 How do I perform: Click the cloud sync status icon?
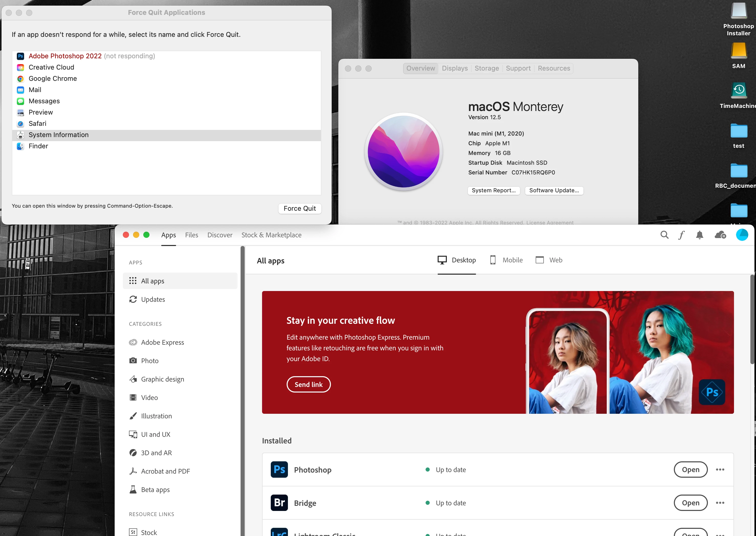pyautogui.click(x=720, y=235)
